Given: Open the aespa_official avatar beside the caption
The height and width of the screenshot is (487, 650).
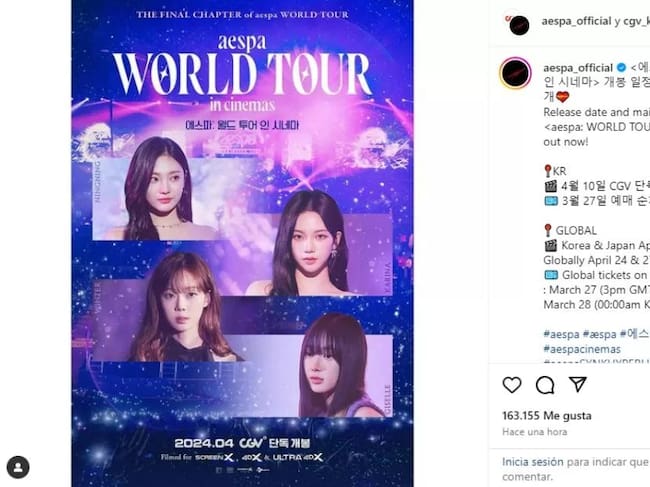Looking at the screenshot, I should pos(515,73).
